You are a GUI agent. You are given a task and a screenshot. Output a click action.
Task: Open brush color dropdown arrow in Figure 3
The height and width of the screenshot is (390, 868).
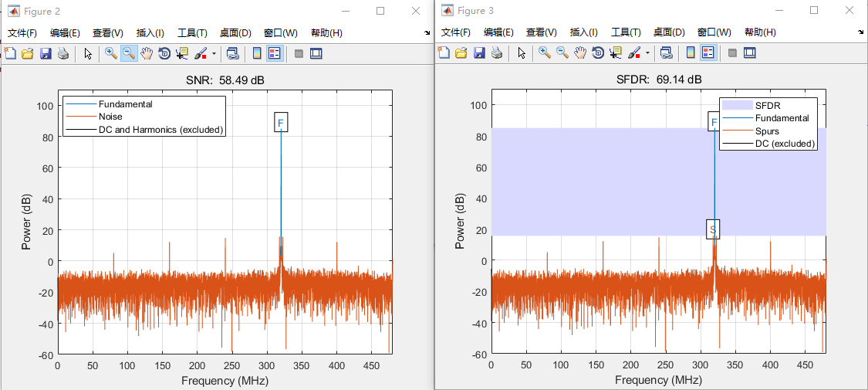(x=647, y=54)
